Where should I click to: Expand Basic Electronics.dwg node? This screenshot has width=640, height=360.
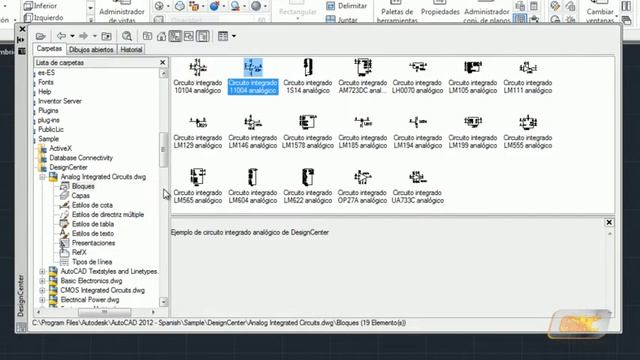point(42,281)
